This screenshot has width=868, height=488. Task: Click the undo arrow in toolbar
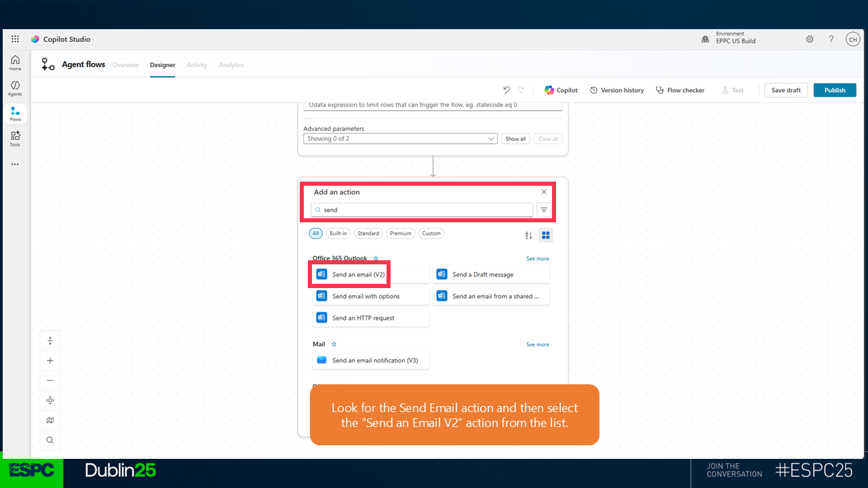click(506, 90)
